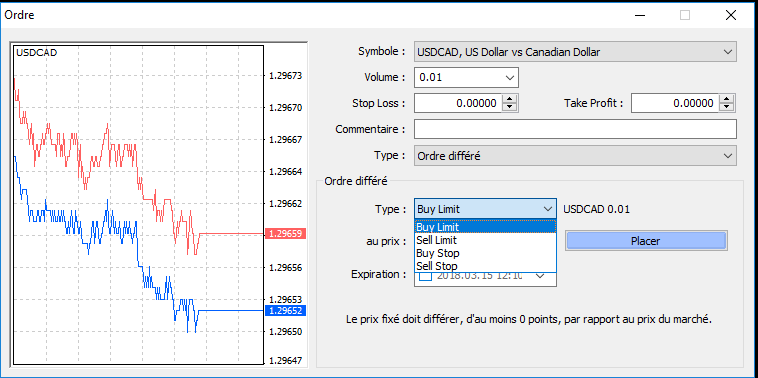
Task: Click the USDCAD label on the chart
Action: click(x=37, y=53)
